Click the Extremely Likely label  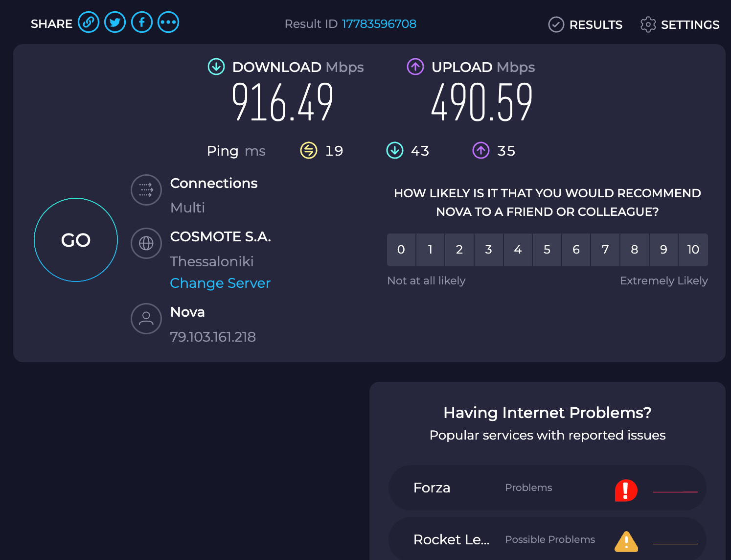[664, 280]
